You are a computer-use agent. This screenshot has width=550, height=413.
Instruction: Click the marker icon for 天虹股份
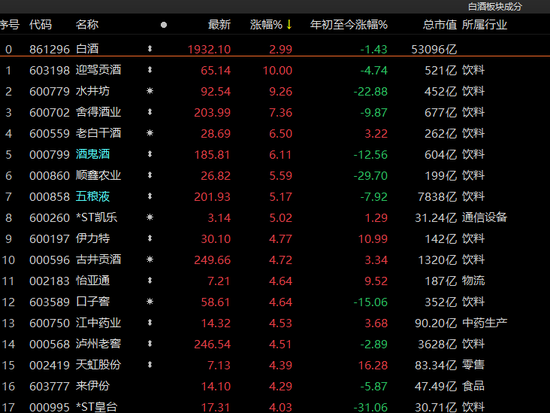pyautogui.click(x=150, y=365)
